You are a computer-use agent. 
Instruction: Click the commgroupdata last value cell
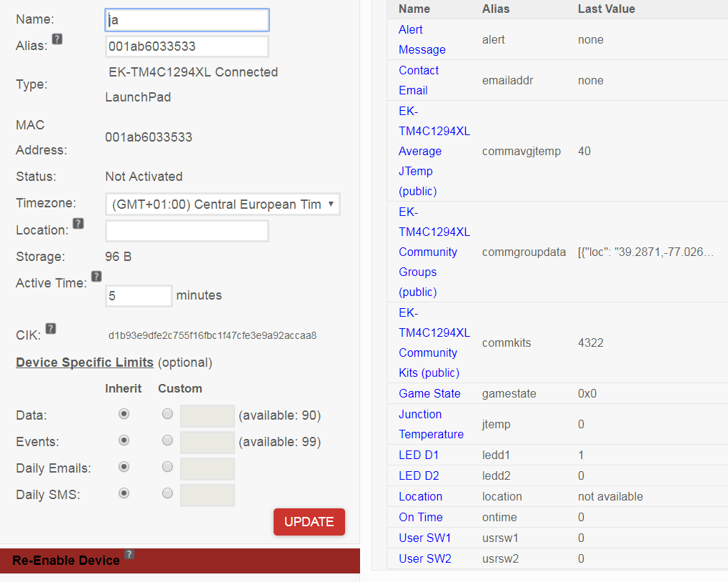(646, 252)
